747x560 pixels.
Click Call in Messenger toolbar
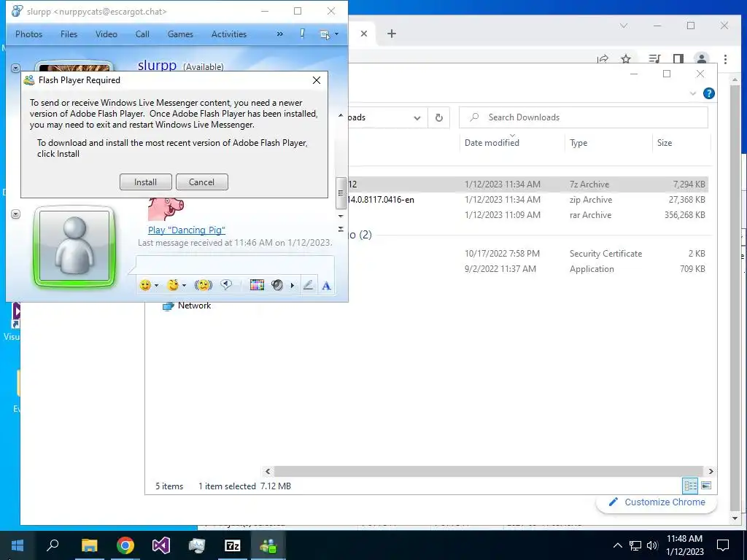(x=142, y=34)
